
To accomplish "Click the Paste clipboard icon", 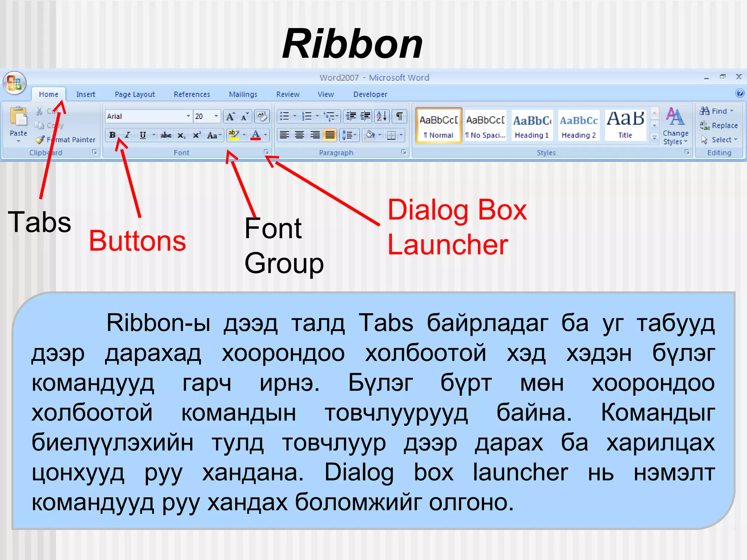I will (x=18, y=117).
